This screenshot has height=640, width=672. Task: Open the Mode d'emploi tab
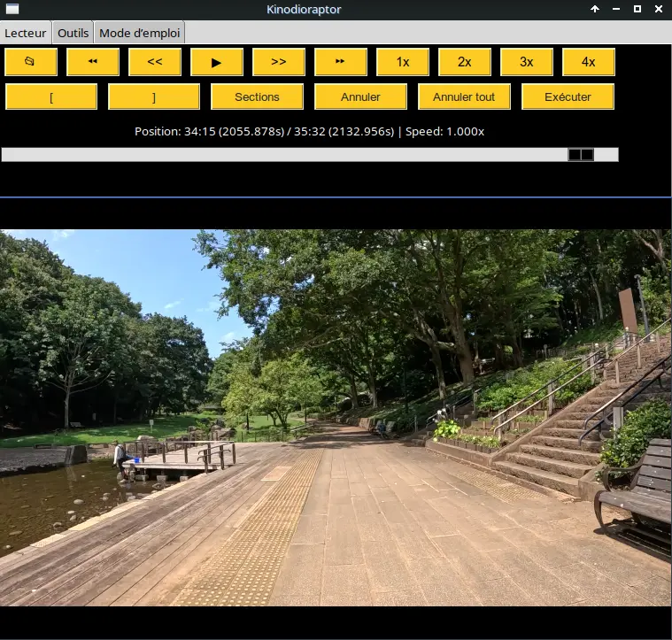140,33
